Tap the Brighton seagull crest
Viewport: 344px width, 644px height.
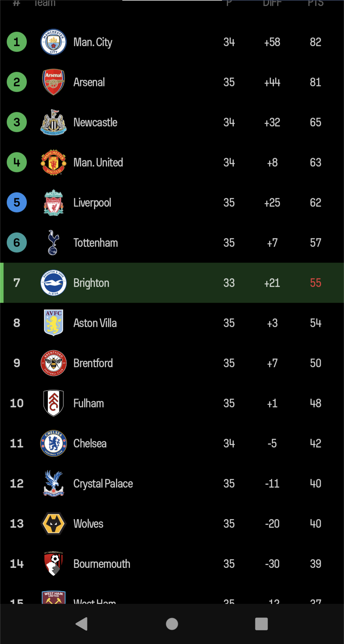pos(54,283)
